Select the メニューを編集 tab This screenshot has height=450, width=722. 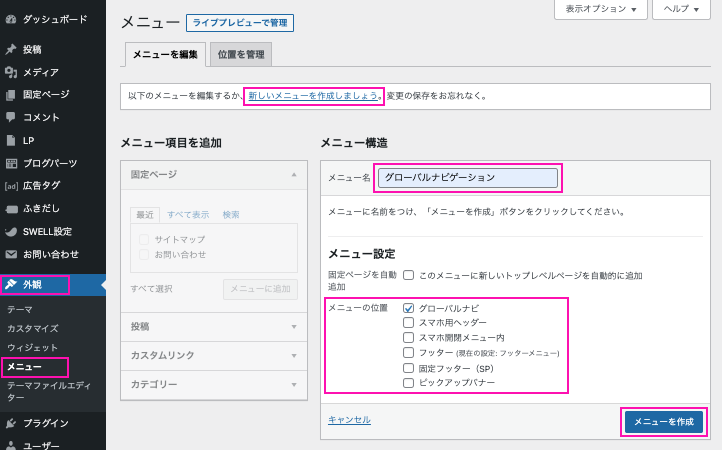coord(165,54)
